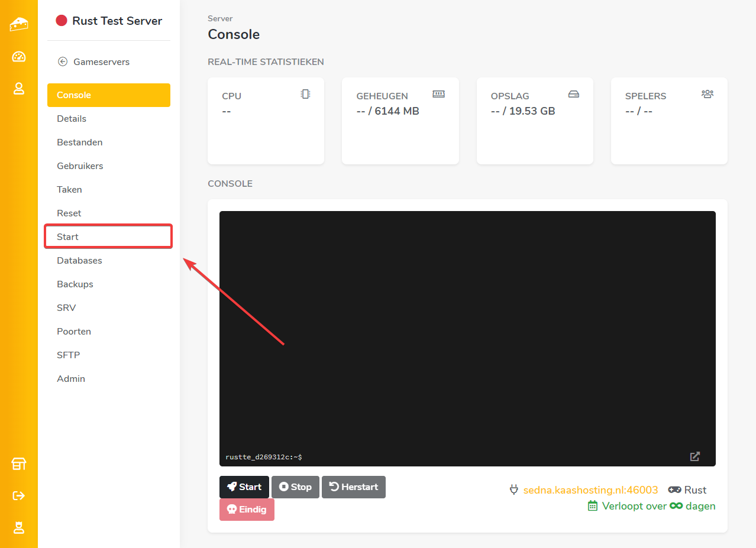Click the shop storefront icon
The image size is (756, 548).
click(x=19, y=464)
